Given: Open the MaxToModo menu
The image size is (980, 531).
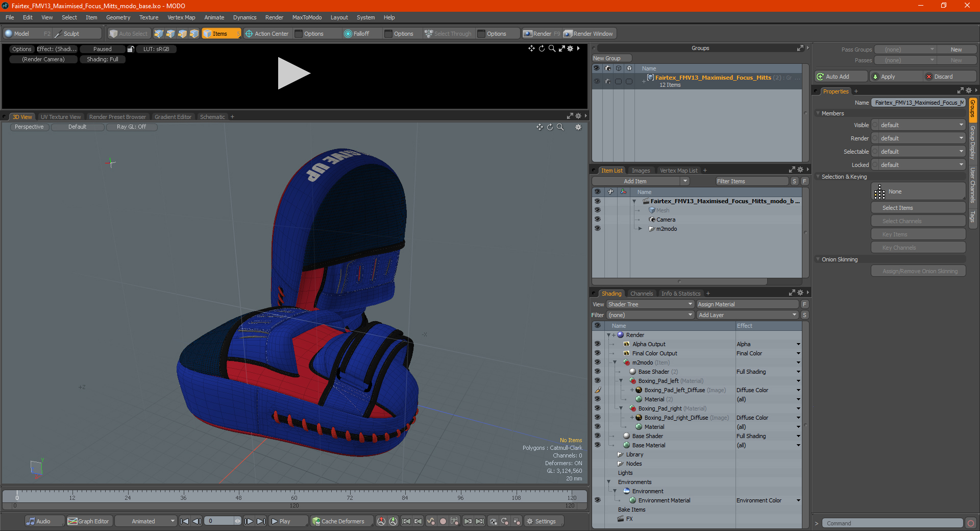Looking at the screenshot, I should (x=307, y=17).
